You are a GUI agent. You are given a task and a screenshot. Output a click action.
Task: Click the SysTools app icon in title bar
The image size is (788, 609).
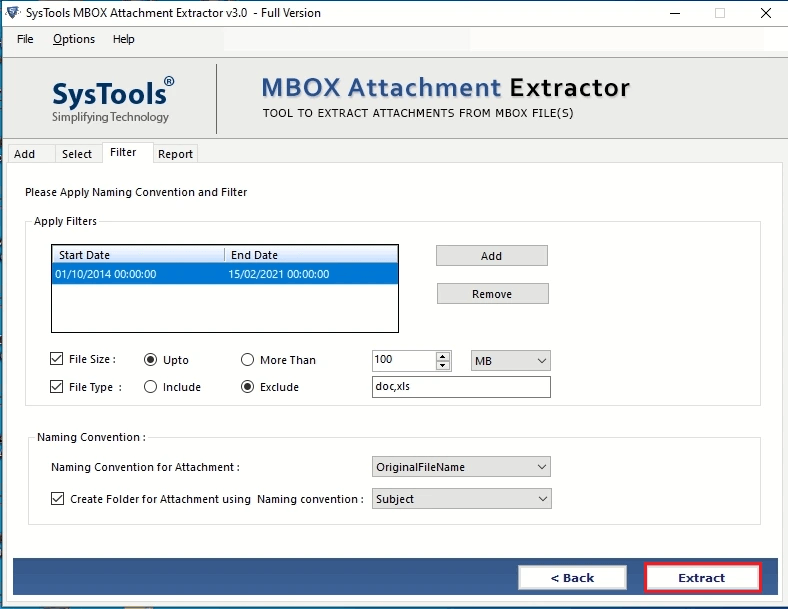pos(13,13)
